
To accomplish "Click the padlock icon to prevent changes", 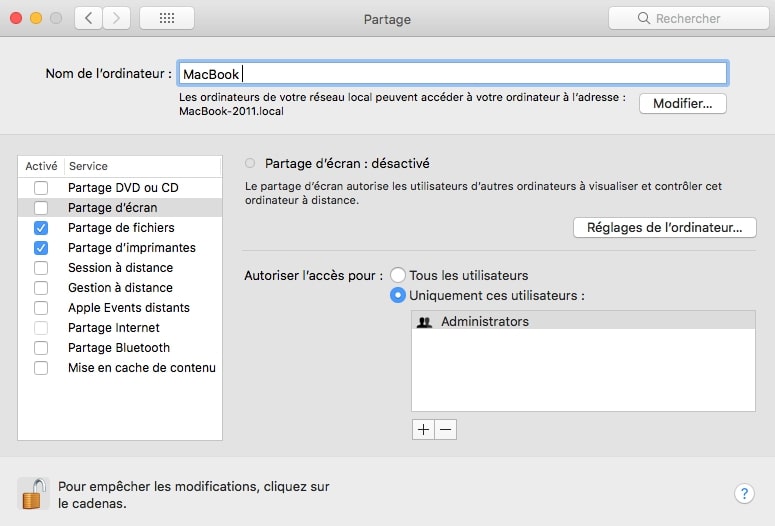I will [33, 493].
